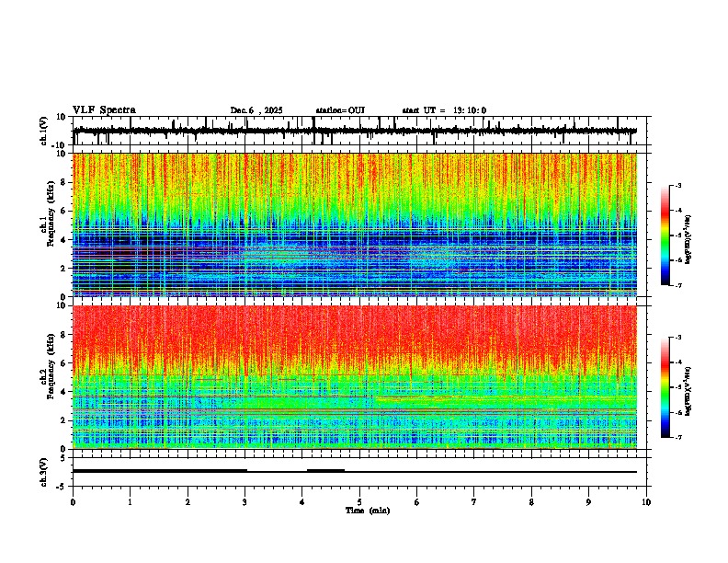The width and height of the screenshot is (728, 563).
Task: Click the "start UT = 13:10: 0" text
Action: 444,110
